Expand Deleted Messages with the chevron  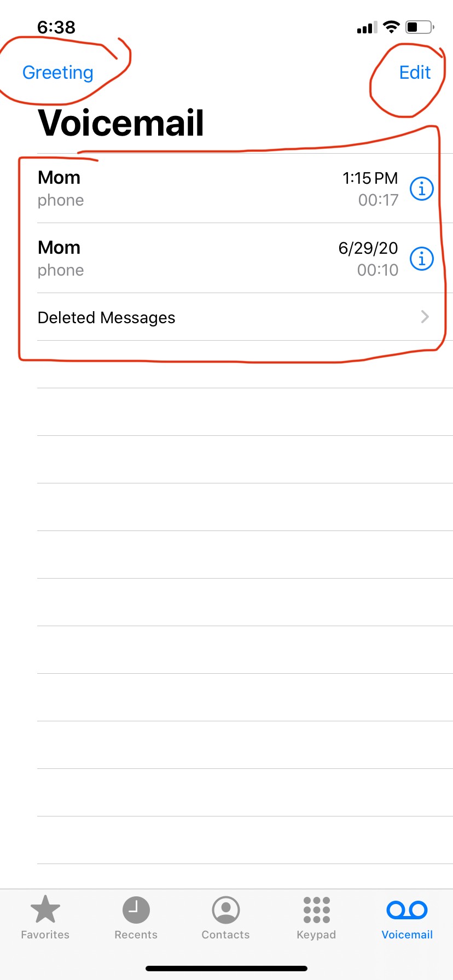pyautogui.click(x=425, y=317)
